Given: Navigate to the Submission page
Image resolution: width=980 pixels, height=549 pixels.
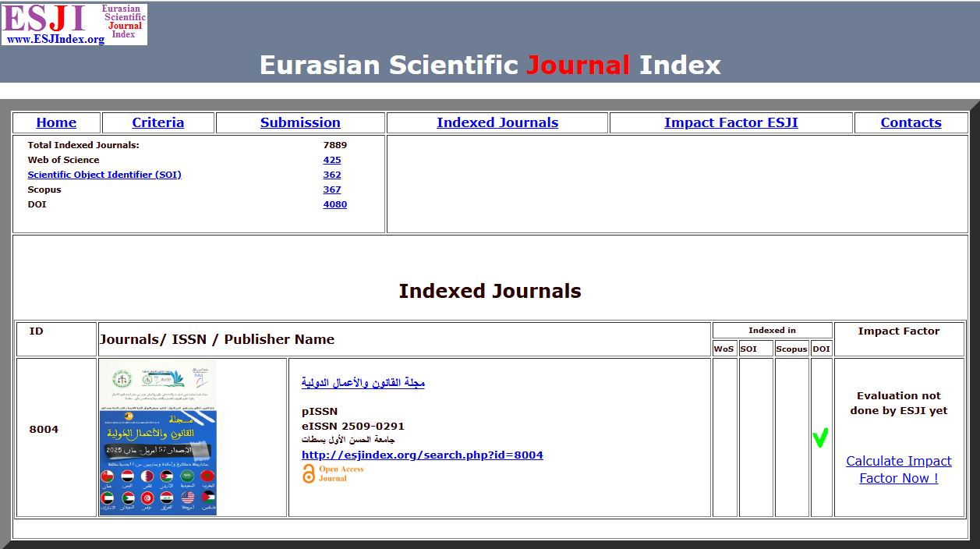Looking at the screenshot, I should [x=300, y=122].
